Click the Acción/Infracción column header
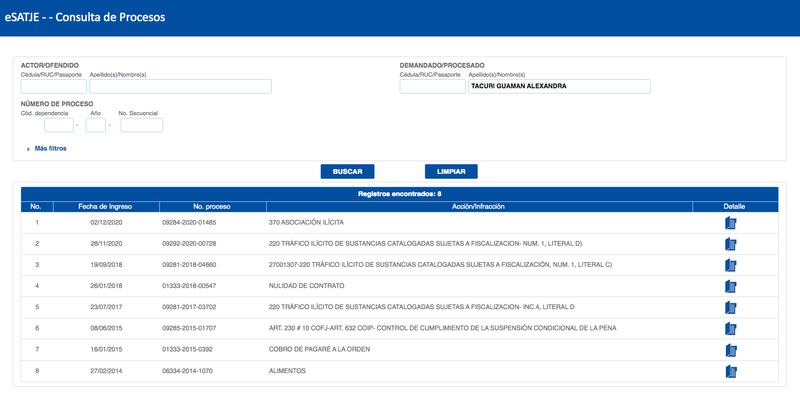 [479, 207]
